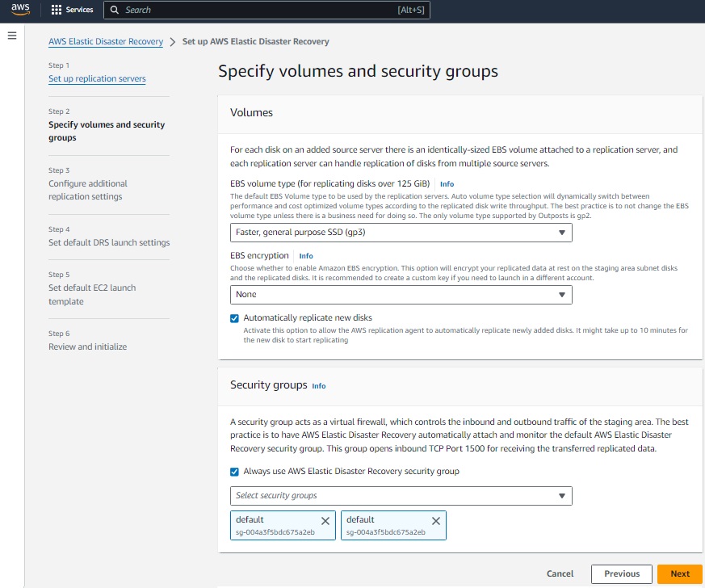705x588 pixels.
Task: Cancel the setup wizard
Action: (560, 573)
